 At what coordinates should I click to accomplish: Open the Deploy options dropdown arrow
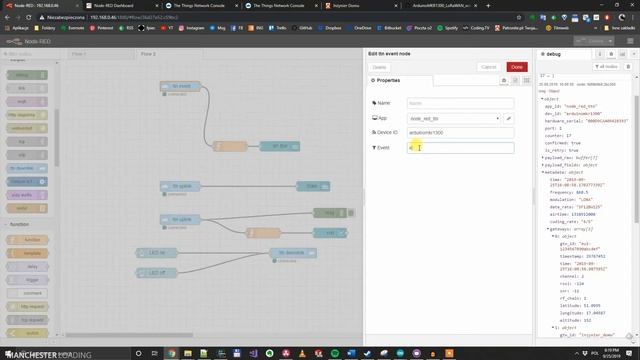[x=610, y=41]
